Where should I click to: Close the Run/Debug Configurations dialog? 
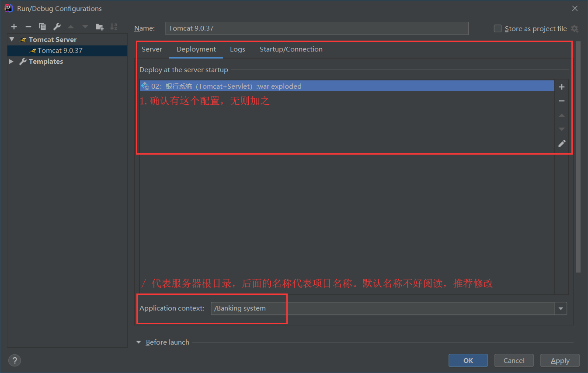click(575, 8)
